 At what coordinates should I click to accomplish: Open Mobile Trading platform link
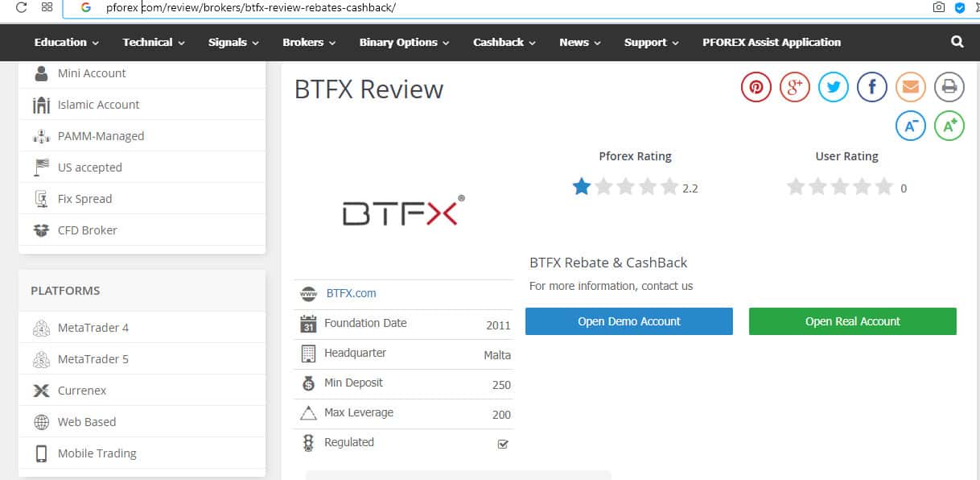[97, 453]
